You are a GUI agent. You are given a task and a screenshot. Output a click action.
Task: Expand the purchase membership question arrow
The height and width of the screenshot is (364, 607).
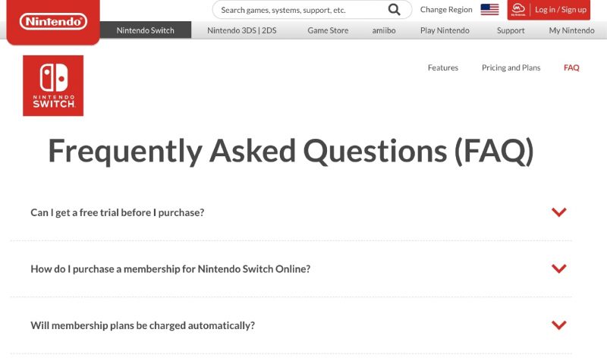click(x=559, y=268)
